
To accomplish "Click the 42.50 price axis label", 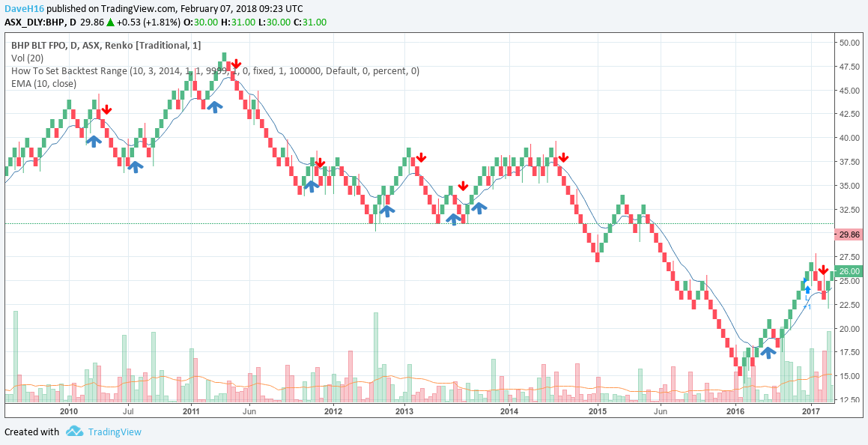I will [850, 114].
